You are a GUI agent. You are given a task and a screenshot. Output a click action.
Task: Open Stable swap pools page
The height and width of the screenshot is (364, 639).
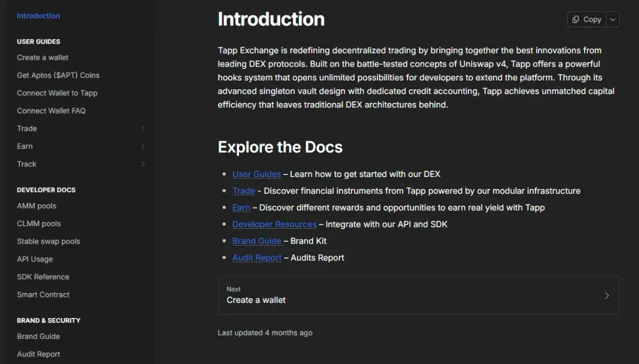point(49,241)
